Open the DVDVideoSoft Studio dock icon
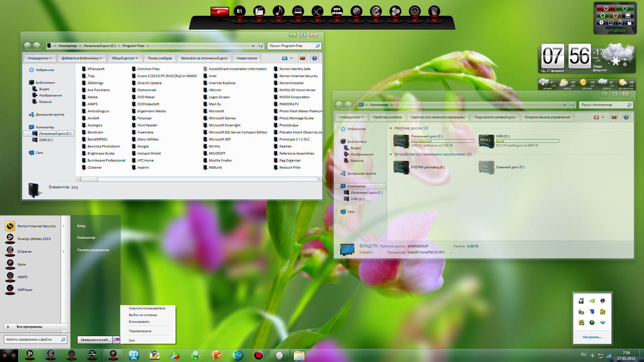The width and height of the screenshot is (644, 362). point(337,12)
